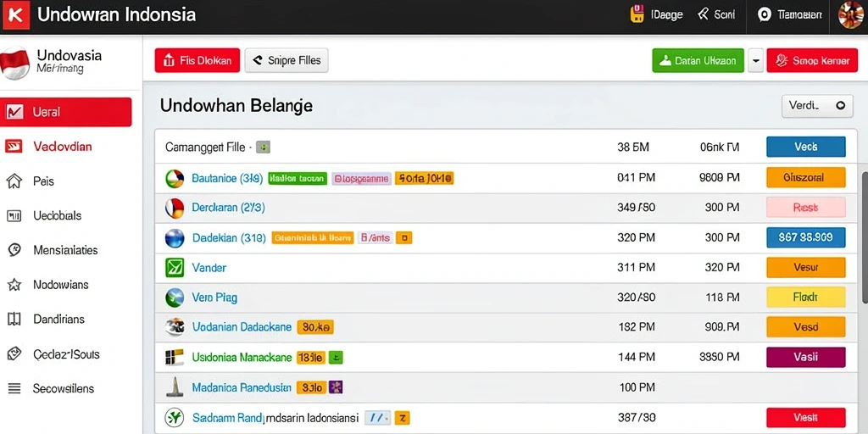Click the orange Giiszoral button
This screenshot has height=434, width=868.
click(806, 178)
